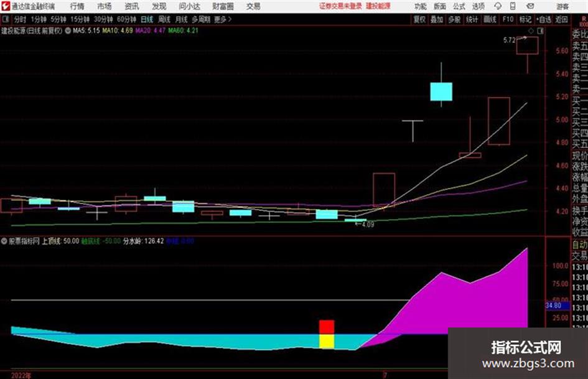Open the 功能 menu
The width and height of the screenshot is (588, 379).
pyautogui.click(x=421, y=6)
